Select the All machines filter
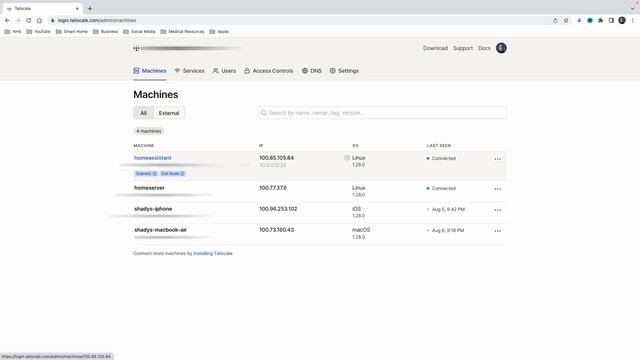The width and height of the screenshot is (640, 360). [143, 113]
